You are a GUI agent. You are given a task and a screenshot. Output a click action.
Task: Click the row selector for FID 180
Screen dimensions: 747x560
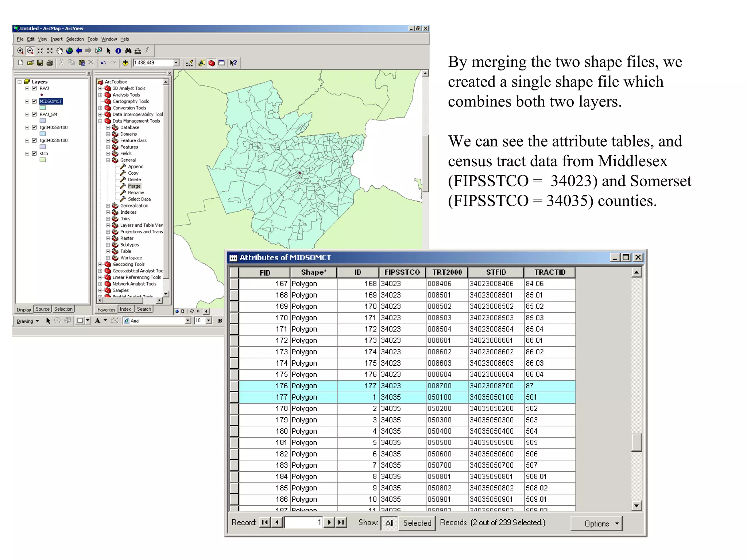pyautogui.click(x=234, y=431)
